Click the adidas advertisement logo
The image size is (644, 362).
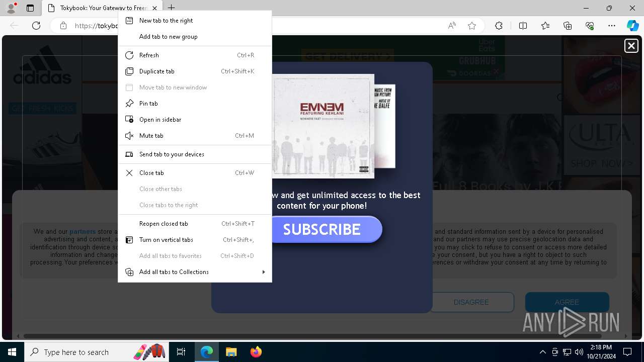click(42, 65)
